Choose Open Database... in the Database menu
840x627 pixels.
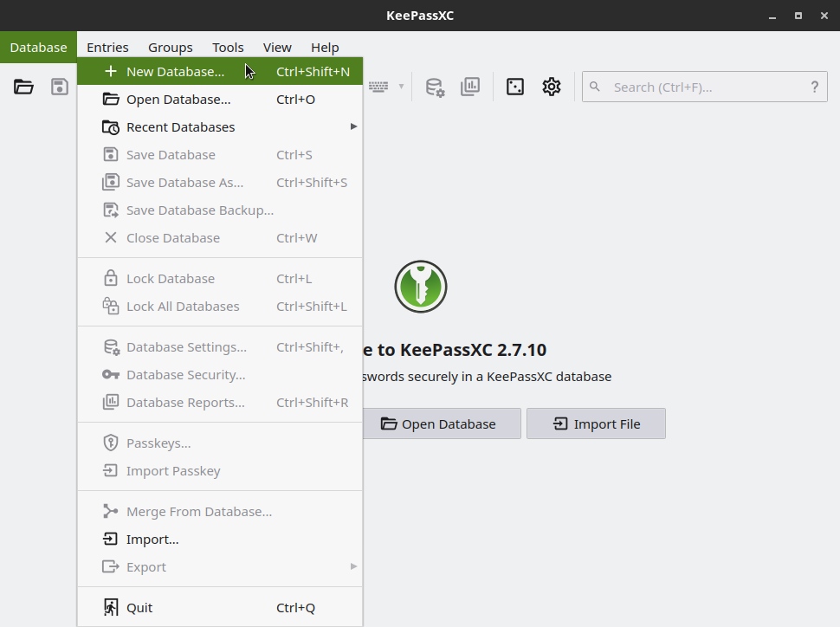click(x=220, y=99)
